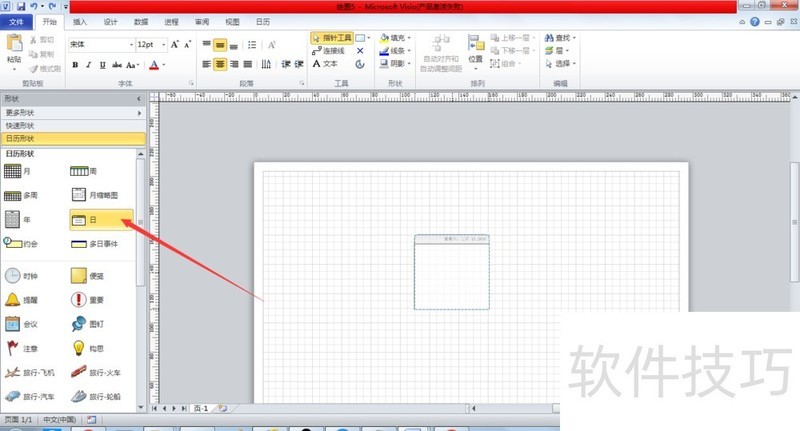Select the 图钉 pushpin shape

pyautogui.click(x=87, y=324)
